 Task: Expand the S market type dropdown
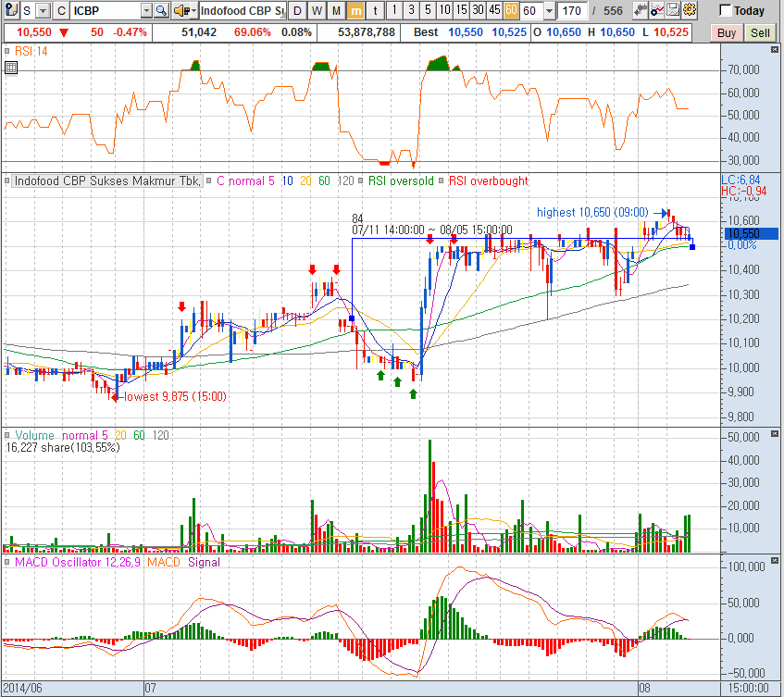click(42, 11)
